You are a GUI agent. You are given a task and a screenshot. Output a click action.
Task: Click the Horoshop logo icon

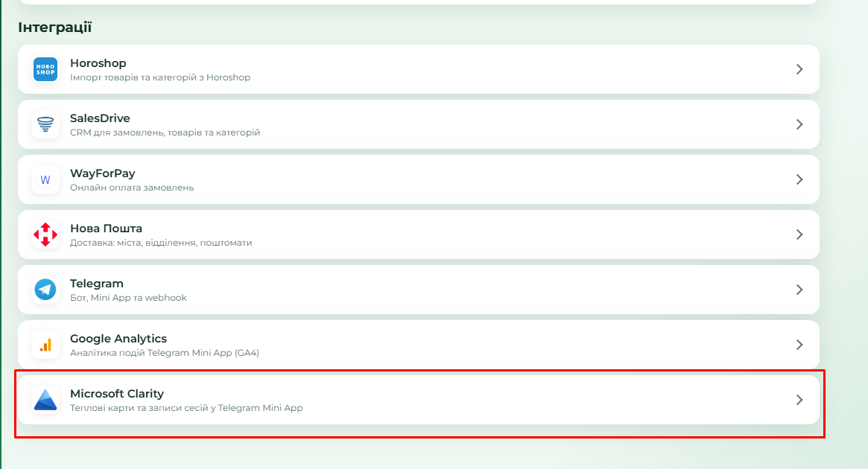[x=45, y=69]
